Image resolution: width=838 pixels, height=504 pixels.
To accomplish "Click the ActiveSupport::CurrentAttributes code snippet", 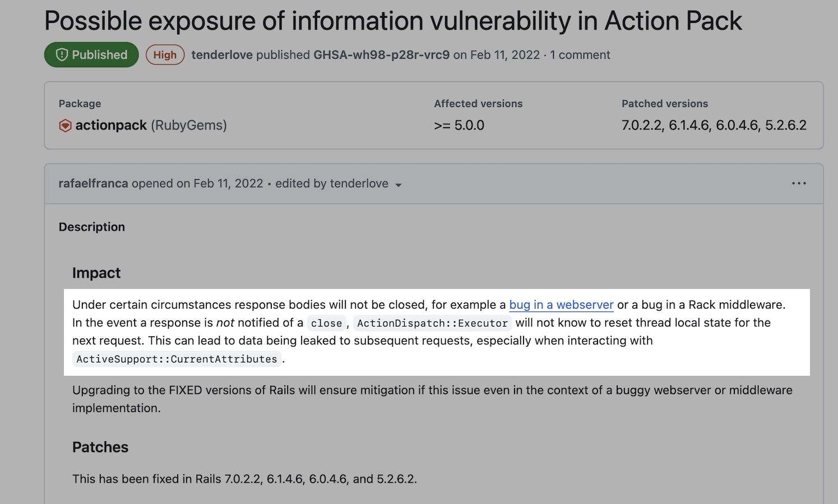I will tap(177, 359).
